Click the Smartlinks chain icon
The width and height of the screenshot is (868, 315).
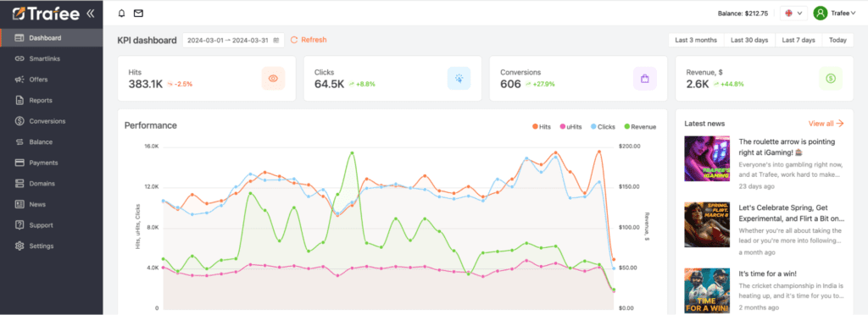tap(19, 58)
